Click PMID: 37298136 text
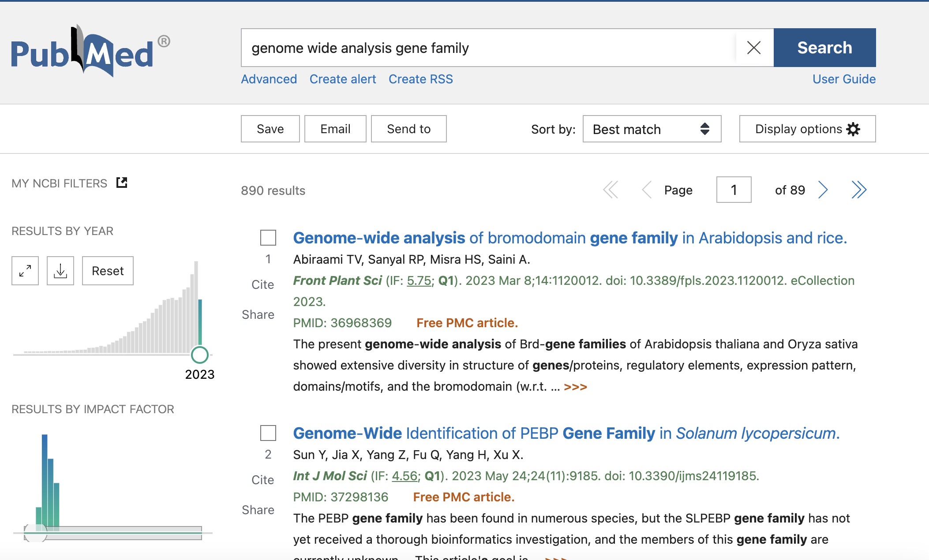 [341, 497]
